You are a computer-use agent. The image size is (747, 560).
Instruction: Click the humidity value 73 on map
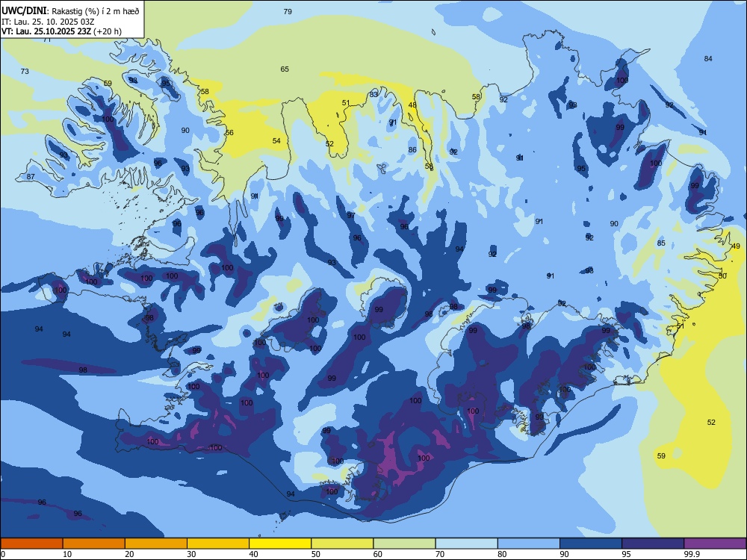(25, 72)
